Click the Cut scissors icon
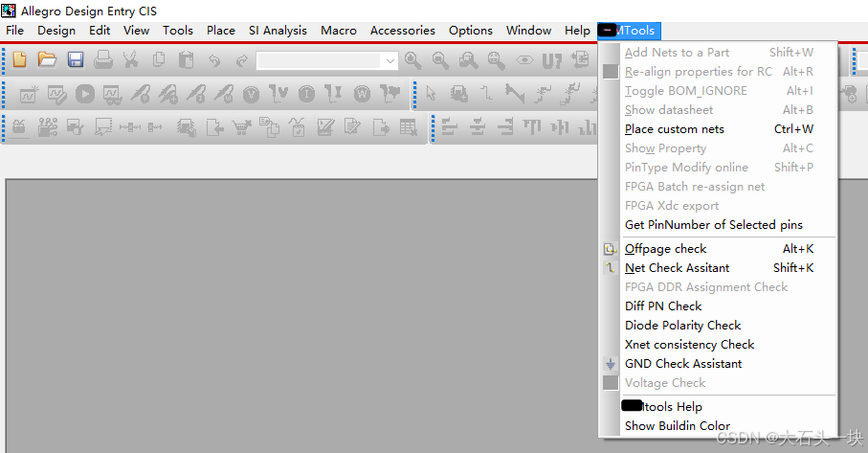Viewport: 868px width, 453px height. [x=131, y=59]
